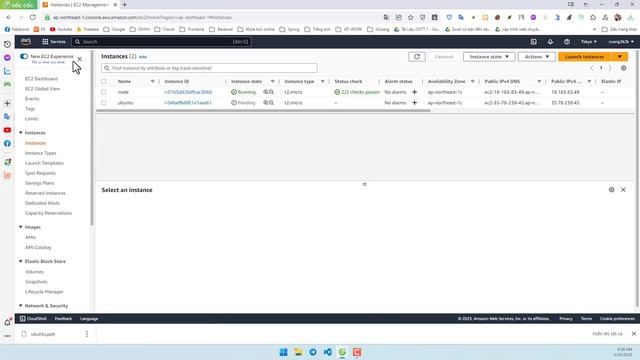The height and width of the screenshot is (360, 640).
Task: Add alarm for the node instance
Action: click(x=415, y=92)
